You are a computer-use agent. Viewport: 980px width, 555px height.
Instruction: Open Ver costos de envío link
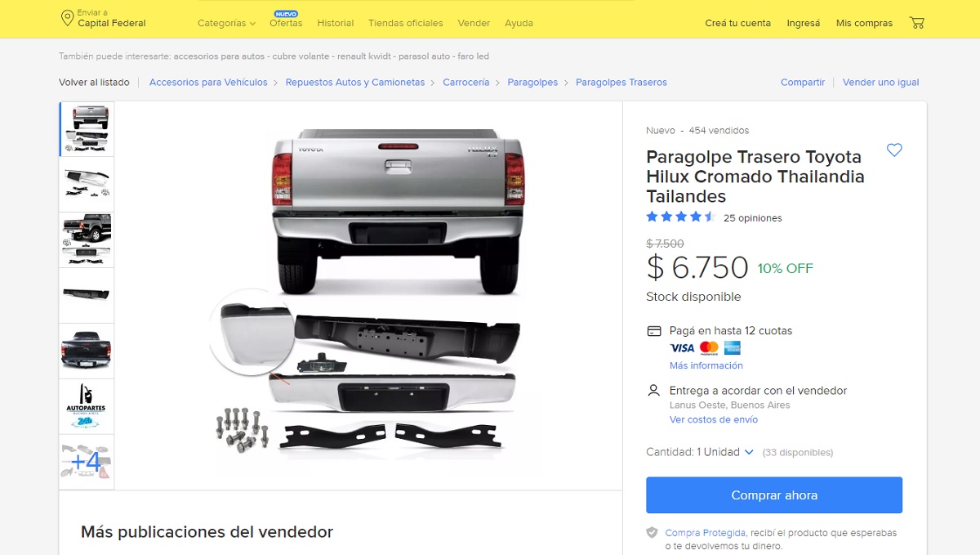point(714,419)
